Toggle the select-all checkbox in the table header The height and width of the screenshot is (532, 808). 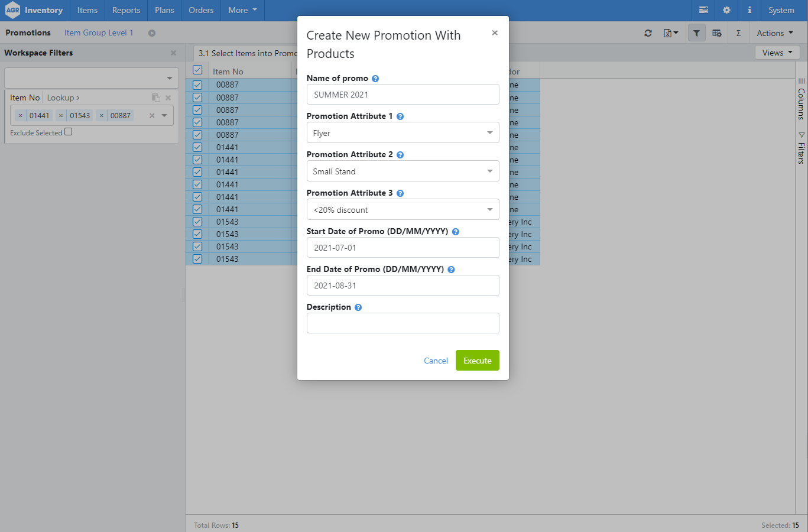click(x=197, y=70)
